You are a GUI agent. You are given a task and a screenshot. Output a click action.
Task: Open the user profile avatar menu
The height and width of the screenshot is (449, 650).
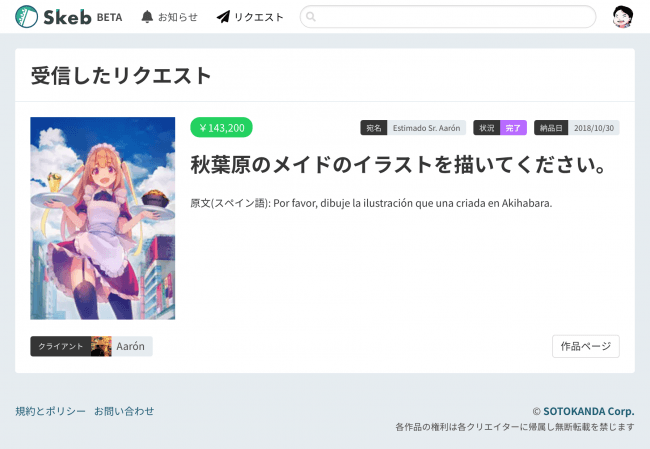[x=622, y=17]
